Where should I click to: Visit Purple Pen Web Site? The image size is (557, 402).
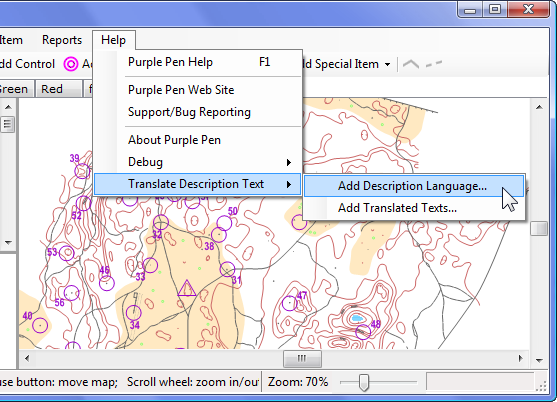198,90
